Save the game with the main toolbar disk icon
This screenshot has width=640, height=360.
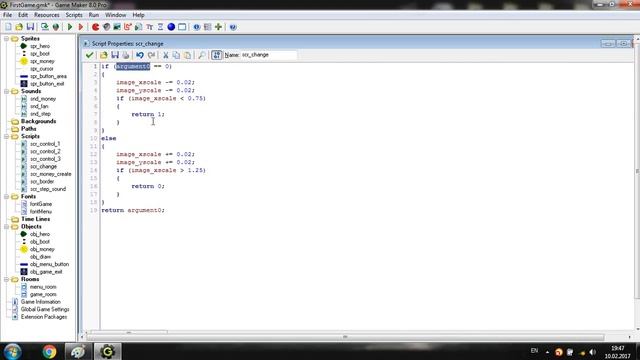(30, 27)
